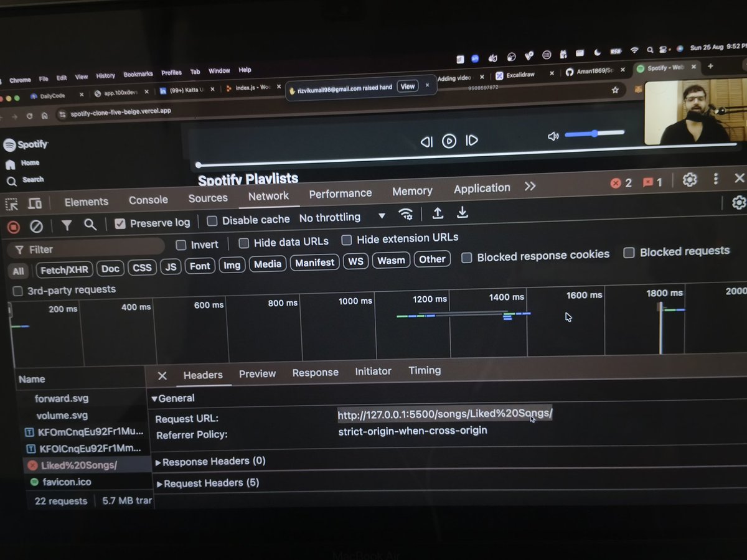Check the 3rd-party requests checkbox
747x560 pixels.
coord(17,291)
